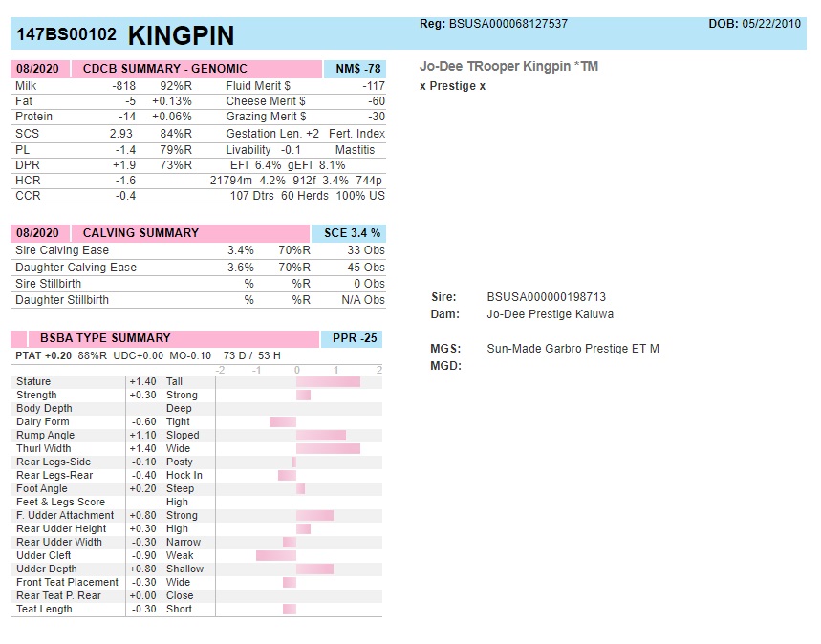Click the Gestation Len. +2 text
This screenshot has height=644, width=821.
point(272,134)
